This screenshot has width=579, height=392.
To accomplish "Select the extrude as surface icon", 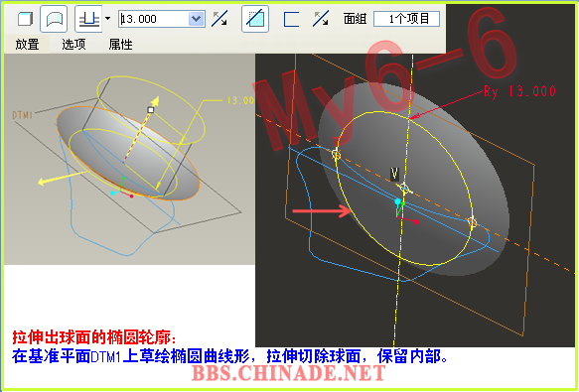I will click(54, 19).
